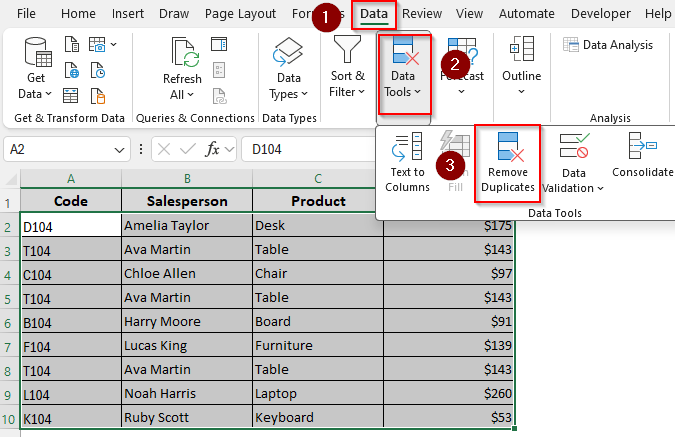Click the Data Validation icon
Image resolution: width=675 pixels, height=437 pixels.
(x=574, y=146)
